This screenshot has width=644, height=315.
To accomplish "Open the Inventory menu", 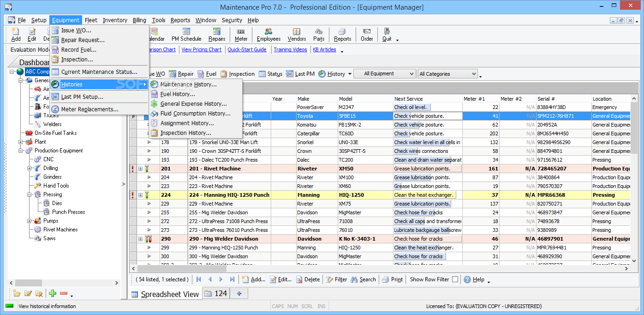I will (115, 20).
